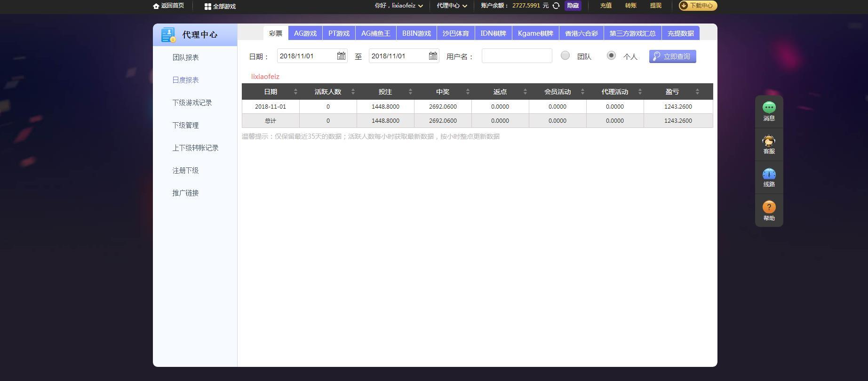Viewport: 868px width, 381px height.
Task: Switch to the 充提数据 tab
Action: [681, 33]
